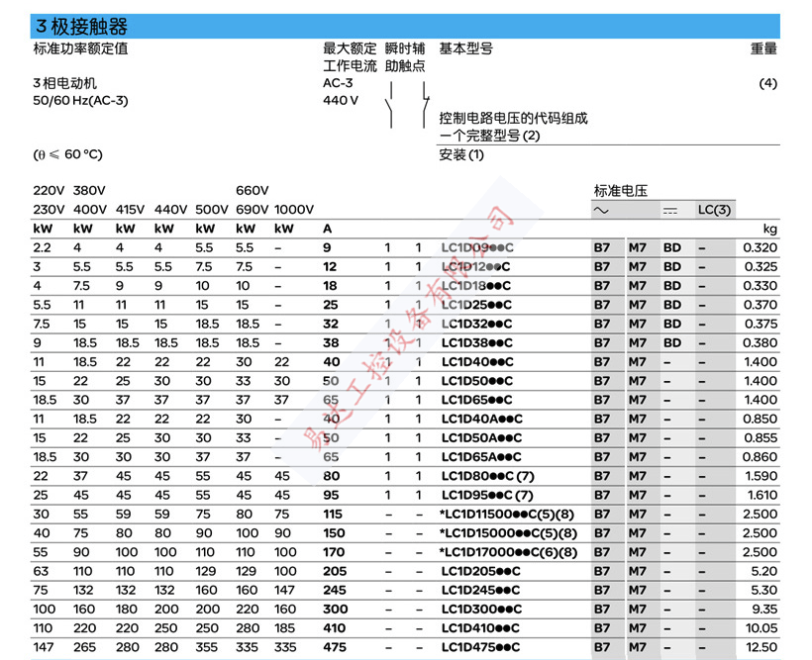Click model "LC1D50A●●C"

tap(481, 438)
